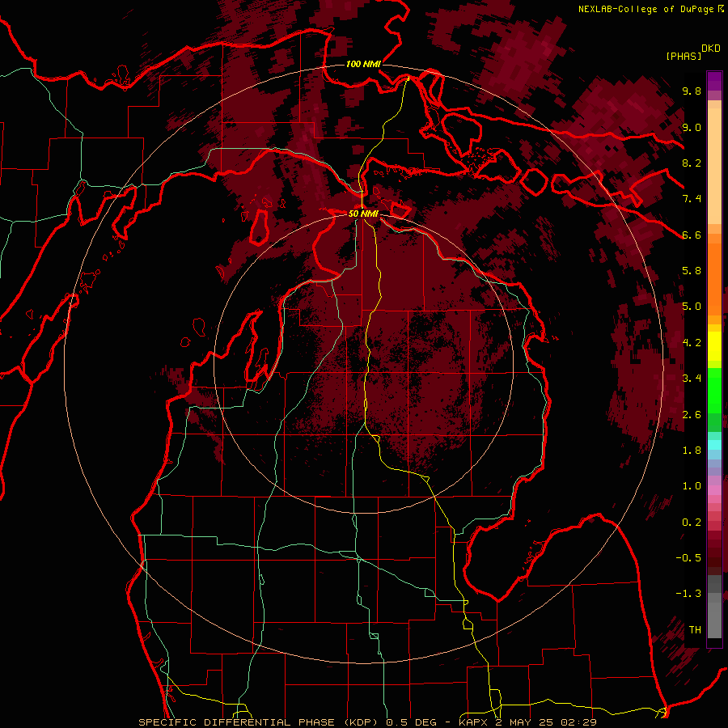The width and height of the screenshot is (728, 728).
Task: Click the DKD PHAS legend title
Action: [692, 53]
